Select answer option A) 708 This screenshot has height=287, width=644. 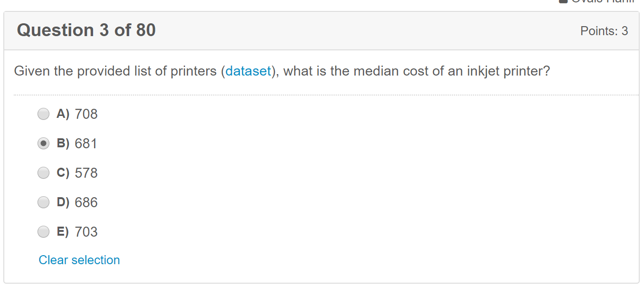(x=43, y=114)
